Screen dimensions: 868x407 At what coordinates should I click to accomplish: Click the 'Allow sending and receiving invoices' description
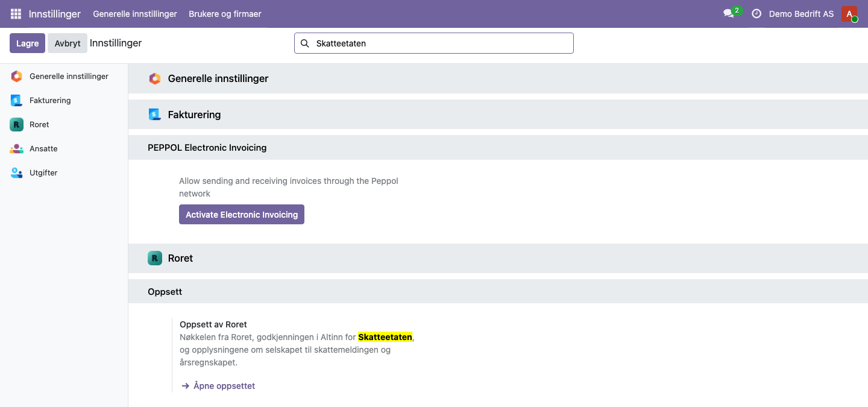(289, 187)
